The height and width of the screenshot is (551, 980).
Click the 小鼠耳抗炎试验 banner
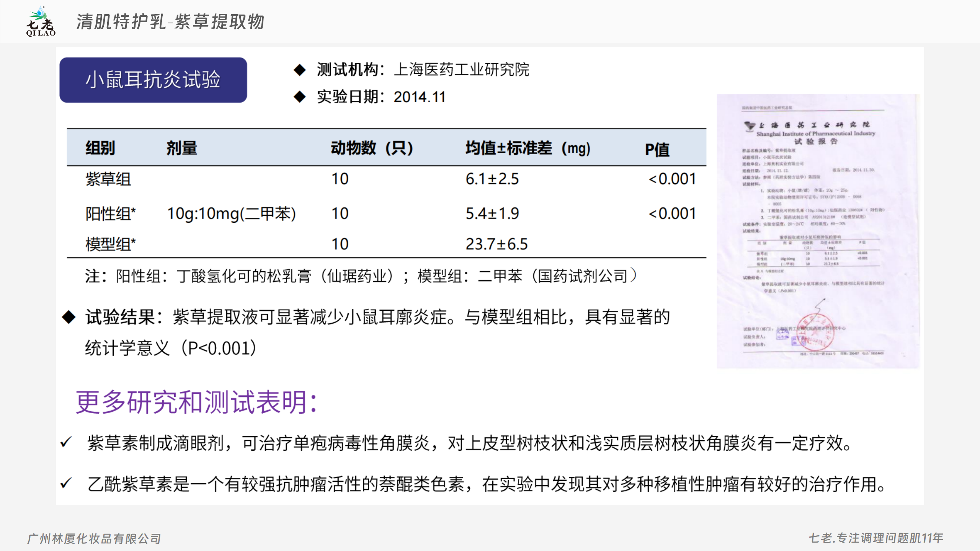tap(153, 80)
